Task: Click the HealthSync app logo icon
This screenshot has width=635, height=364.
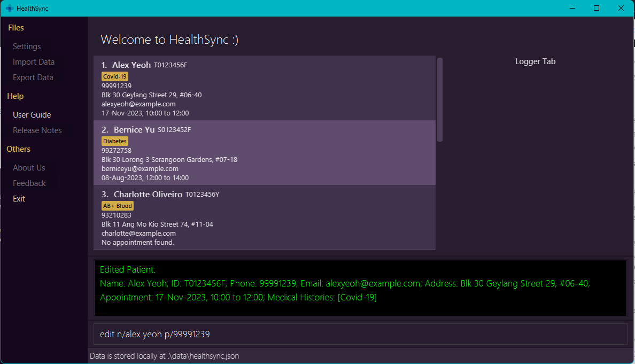Action: [10, 8]
